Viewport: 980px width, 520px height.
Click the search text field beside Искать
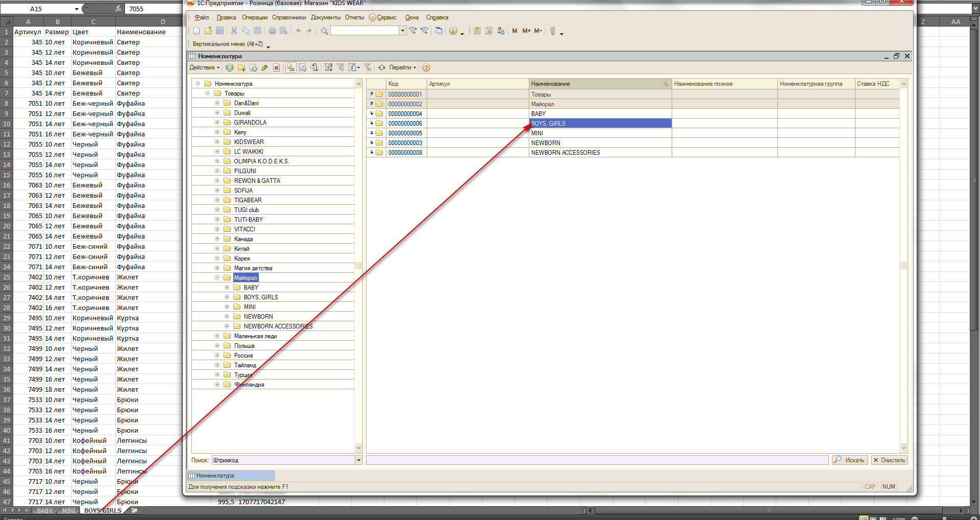(596, 460)
